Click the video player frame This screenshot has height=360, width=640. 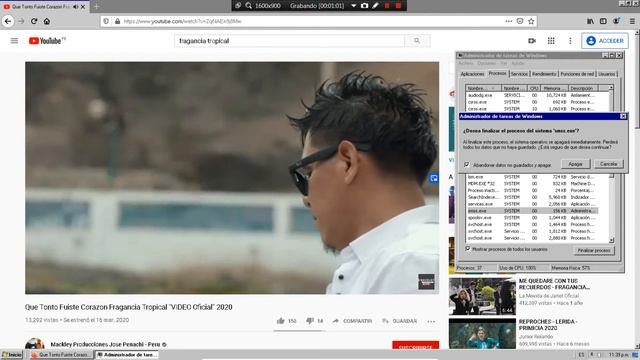click(x=232, y=178)
